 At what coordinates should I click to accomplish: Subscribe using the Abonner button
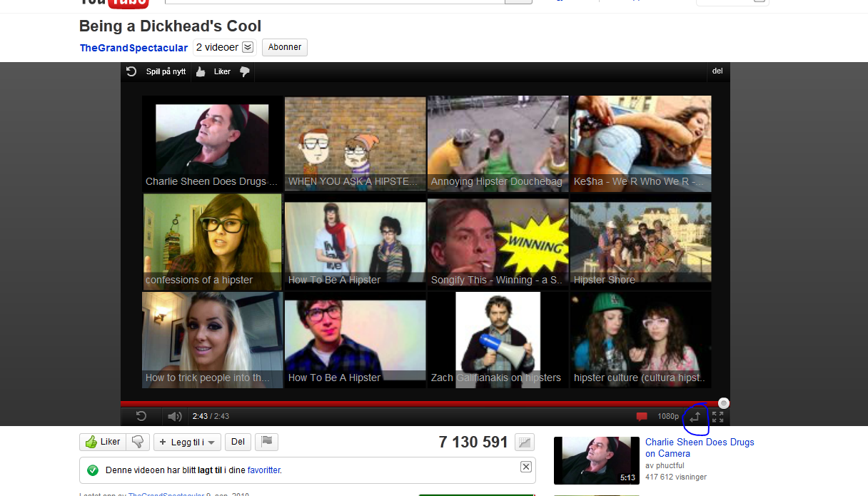click(285, 47)
